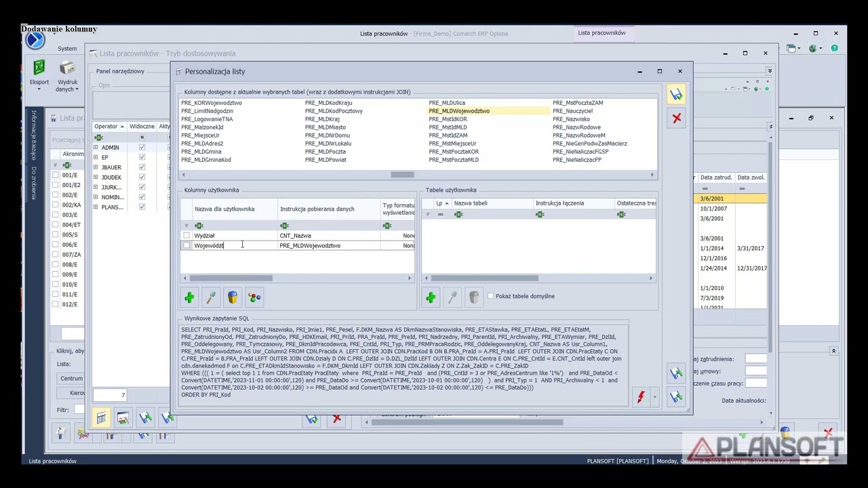The height and width of the screenshot is (488, 868).
Task: Open the Informacje Bieżące side tab
Action: tap(33, 135)
